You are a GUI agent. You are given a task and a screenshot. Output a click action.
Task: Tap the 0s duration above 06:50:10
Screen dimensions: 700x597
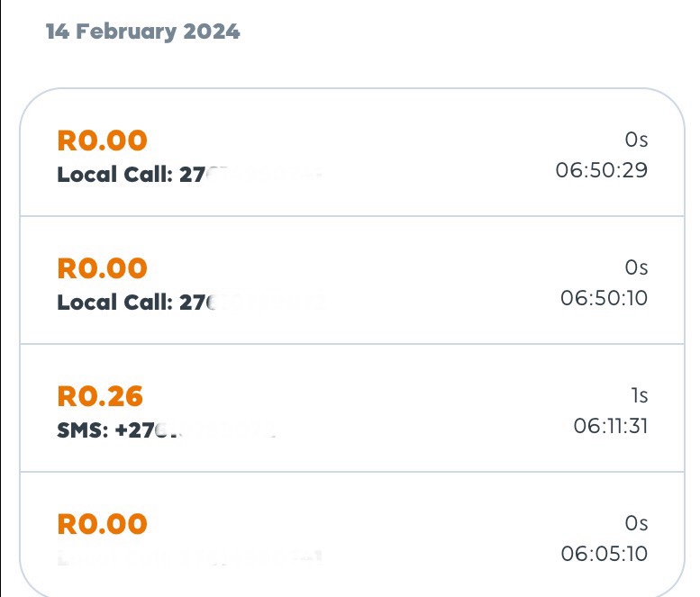[x=636, y=267]
